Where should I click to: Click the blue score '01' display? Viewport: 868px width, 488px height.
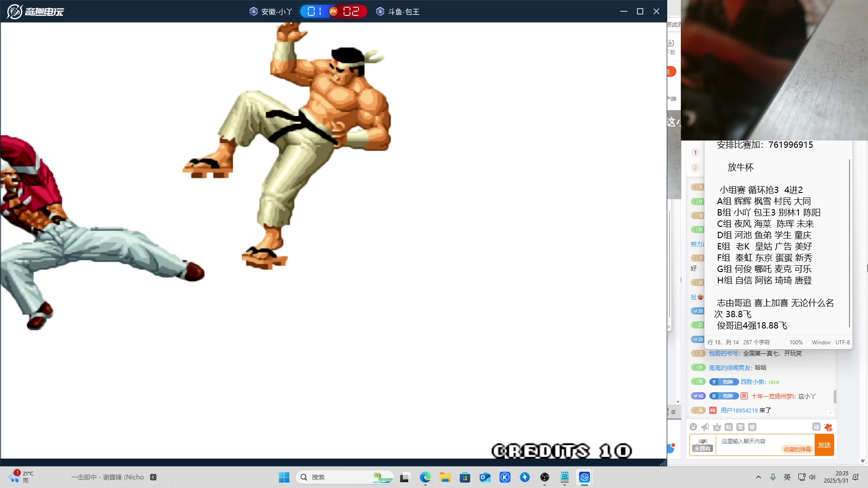pyautogui.click(x=315, y=11)
